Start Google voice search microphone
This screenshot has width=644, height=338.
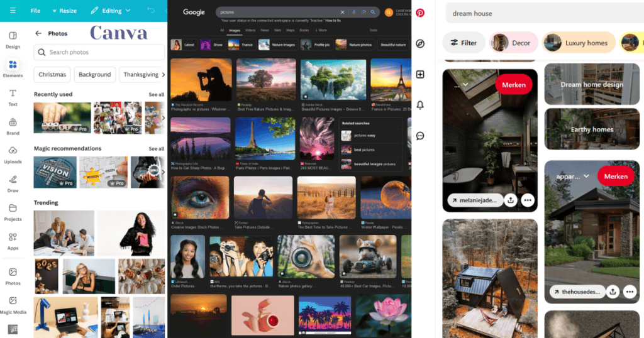(353, 13)
